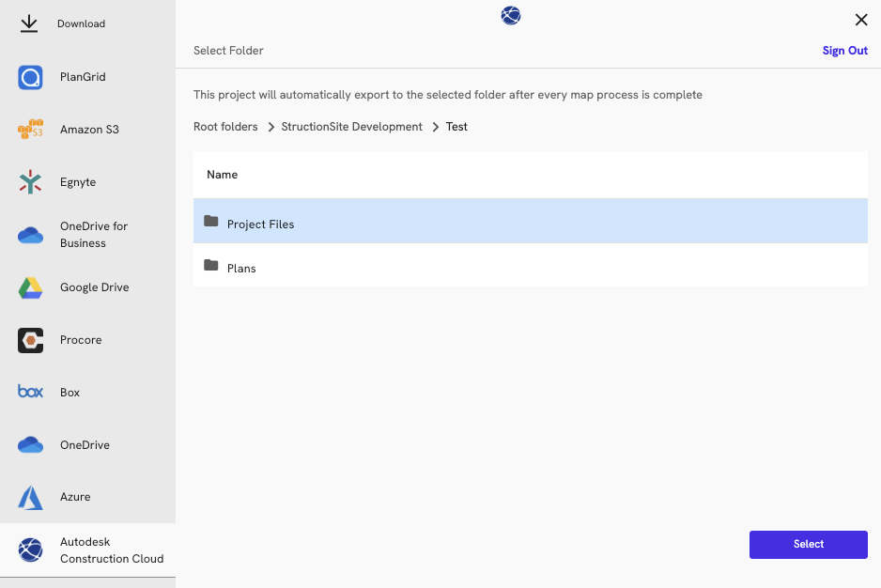The height and width of the screenshot is (588, 881).
Task: Go to StructionSite Development breadcrumb
Action: pos(351,127)
